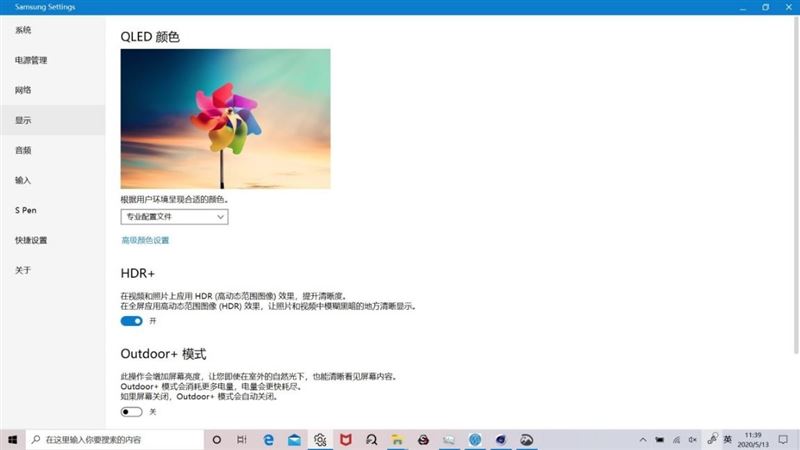Open the white notes taskbar icon
Viewport: 800px width, 450px height.
click(449, 440)
